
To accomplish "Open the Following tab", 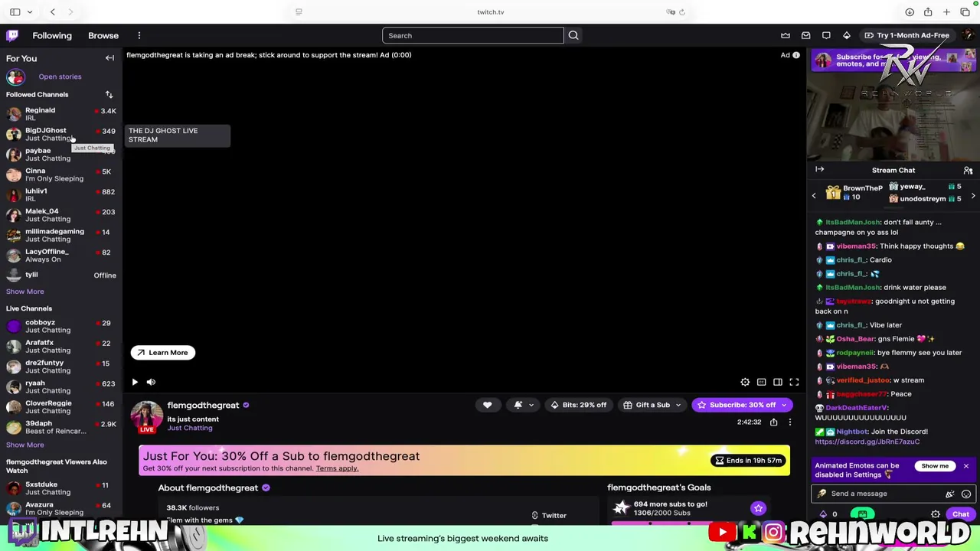I will click(x=52, y=35).
